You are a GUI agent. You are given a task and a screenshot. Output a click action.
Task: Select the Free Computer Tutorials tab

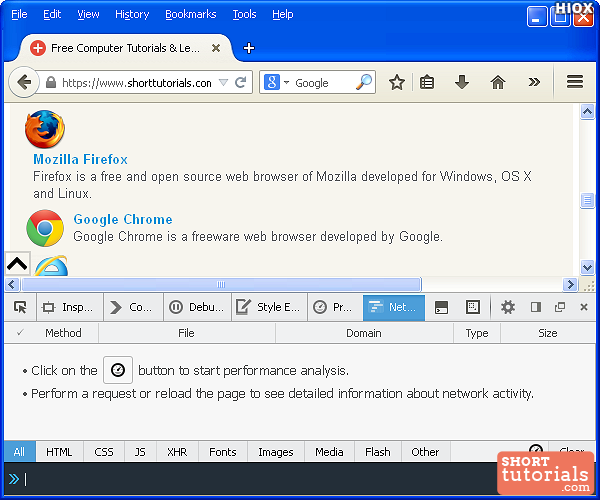(x=125, y=48)
